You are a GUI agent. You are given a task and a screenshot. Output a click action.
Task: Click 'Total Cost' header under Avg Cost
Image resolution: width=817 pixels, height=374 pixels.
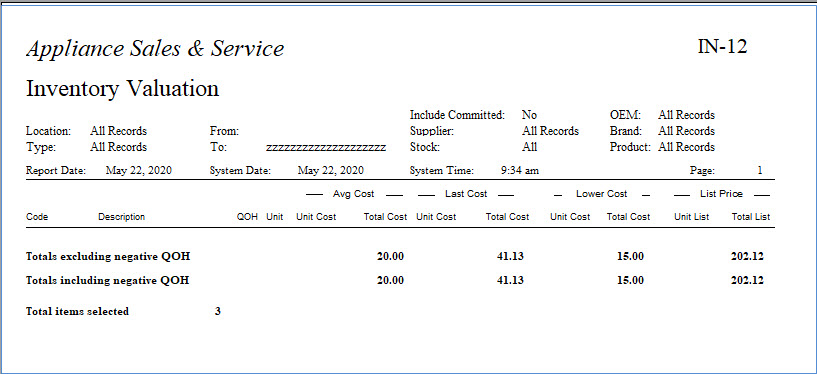[x=385, y=217]
